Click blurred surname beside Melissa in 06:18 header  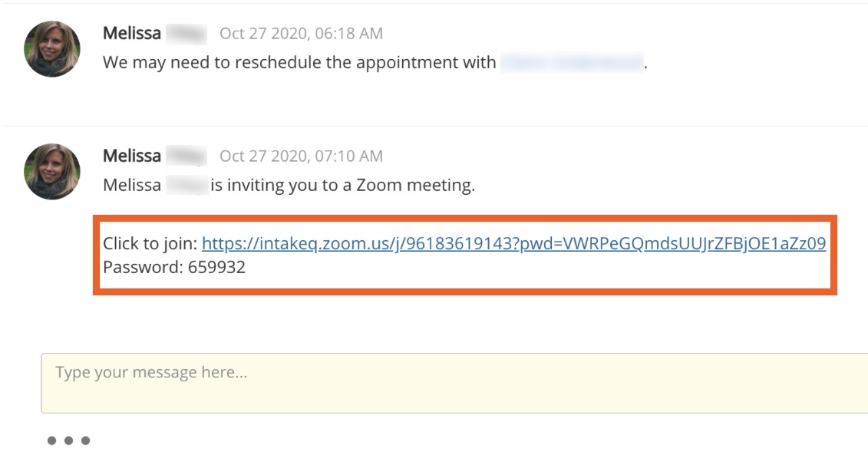point(186,34)
